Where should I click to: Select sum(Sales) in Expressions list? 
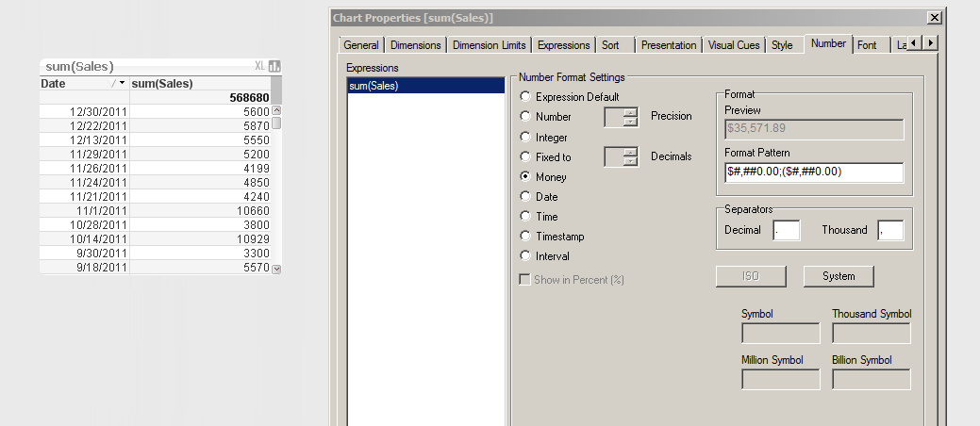[x=425, y=86]
